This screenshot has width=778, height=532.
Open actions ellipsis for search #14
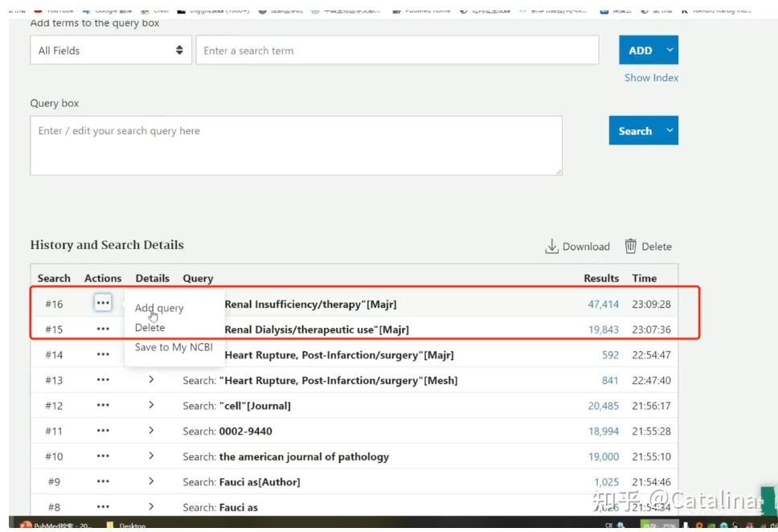point(103,354)
